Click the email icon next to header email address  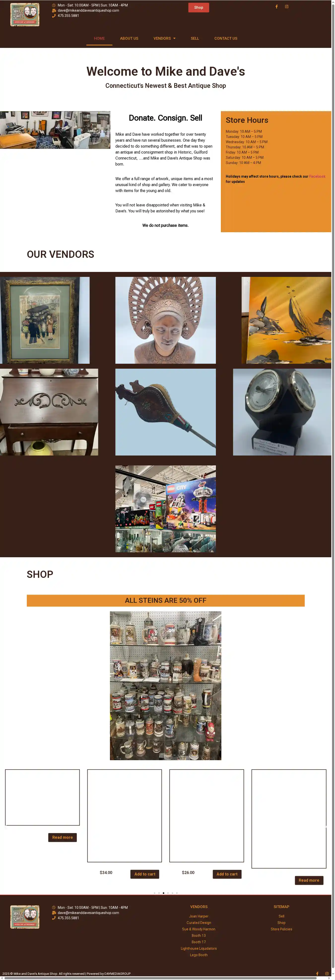54,10
